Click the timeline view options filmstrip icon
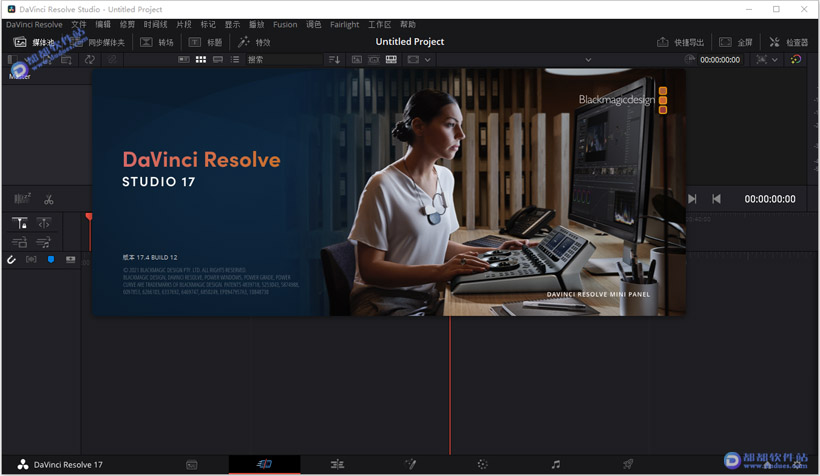Viewport: 820px width, 476px height. click(x=71, y=259)
